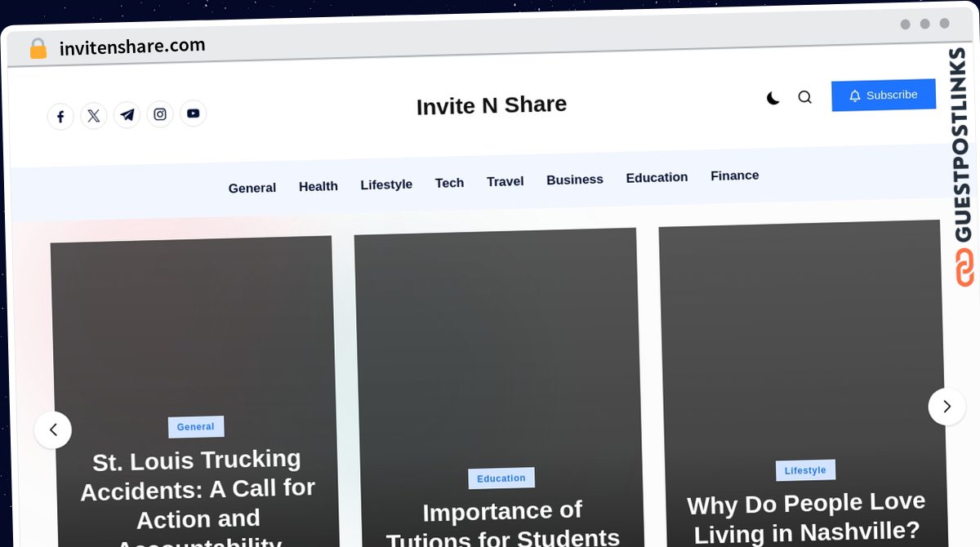
Task: Go to the Invite N Share homepage title
Action: tap(492, 105)
